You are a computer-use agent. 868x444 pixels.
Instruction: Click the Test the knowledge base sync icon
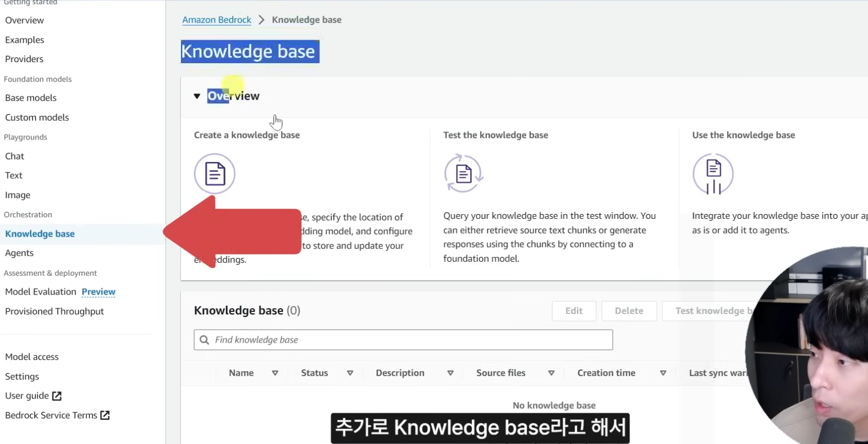(x=463, y=173)
